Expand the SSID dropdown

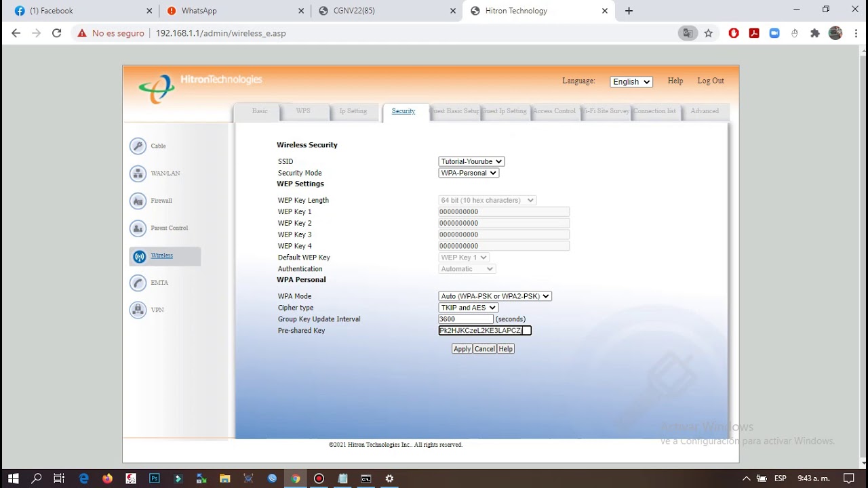click(472, 161)
